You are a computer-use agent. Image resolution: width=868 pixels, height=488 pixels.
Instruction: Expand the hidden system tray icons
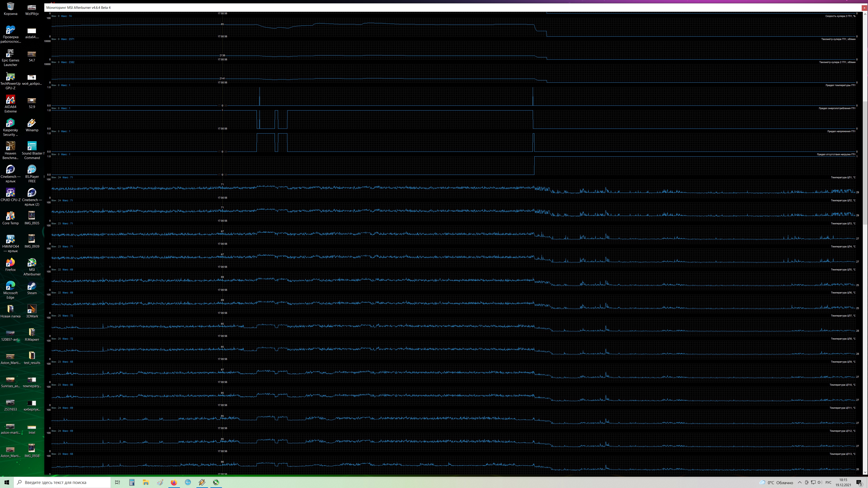[800, 482]
